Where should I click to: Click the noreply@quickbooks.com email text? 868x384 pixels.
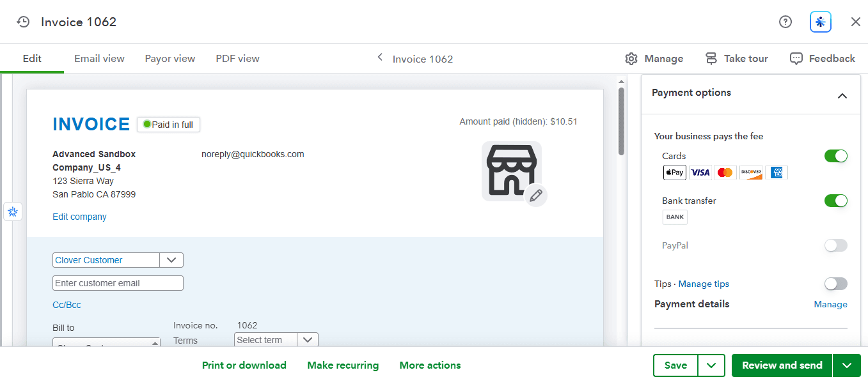click(253, 154)
